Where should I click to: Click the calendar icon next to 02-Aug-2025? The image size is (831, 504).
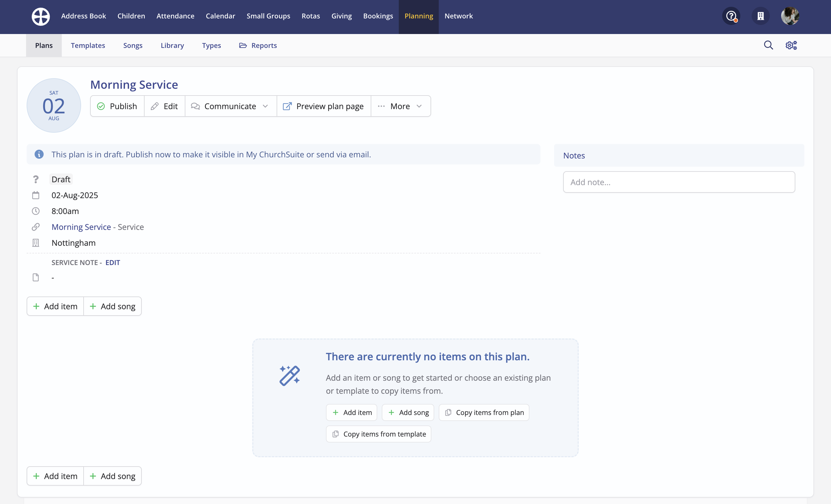click(x=36, y=195)
